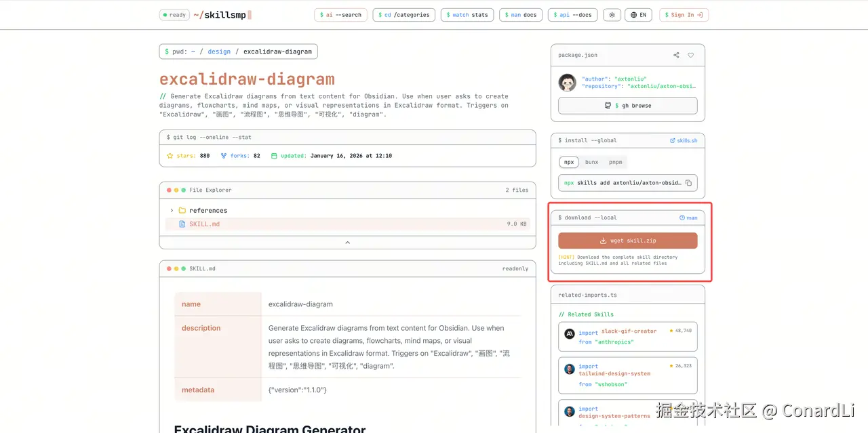This screenshot has width=868, height=433.
Task: Copy the npx skills add command
Action: point(688,183)
